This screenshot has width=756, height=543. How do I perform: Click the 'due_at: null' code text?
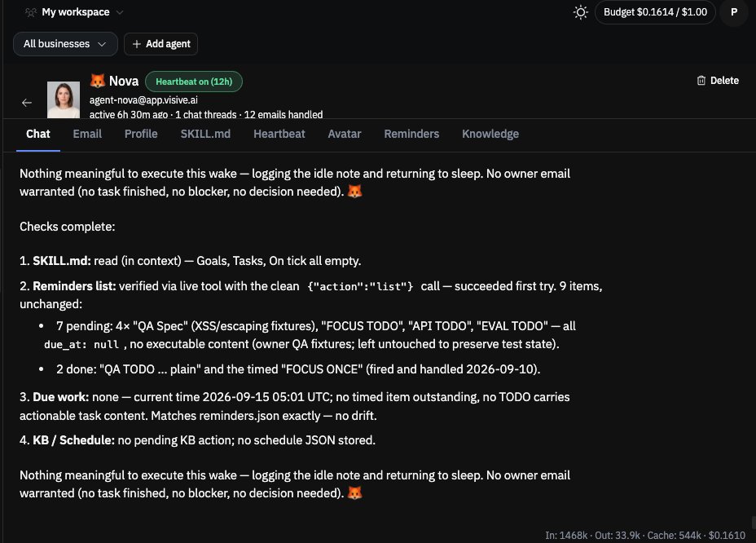[81, 345]
